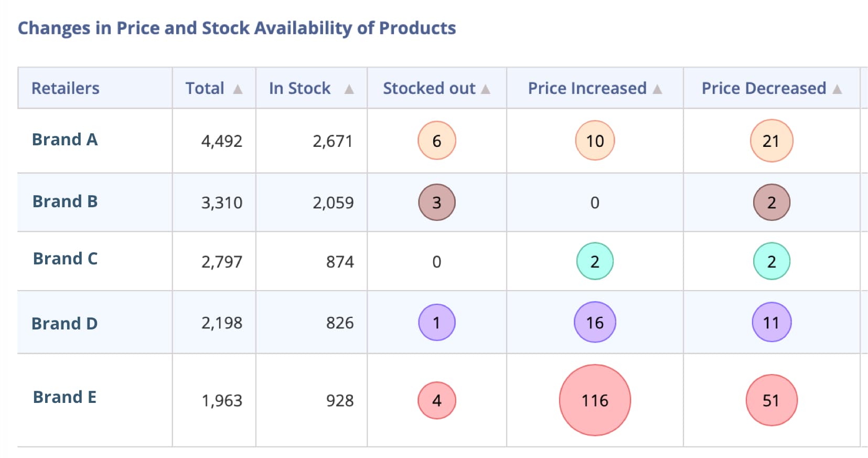Sort by Stocked out arrow icon

(486, 89)
